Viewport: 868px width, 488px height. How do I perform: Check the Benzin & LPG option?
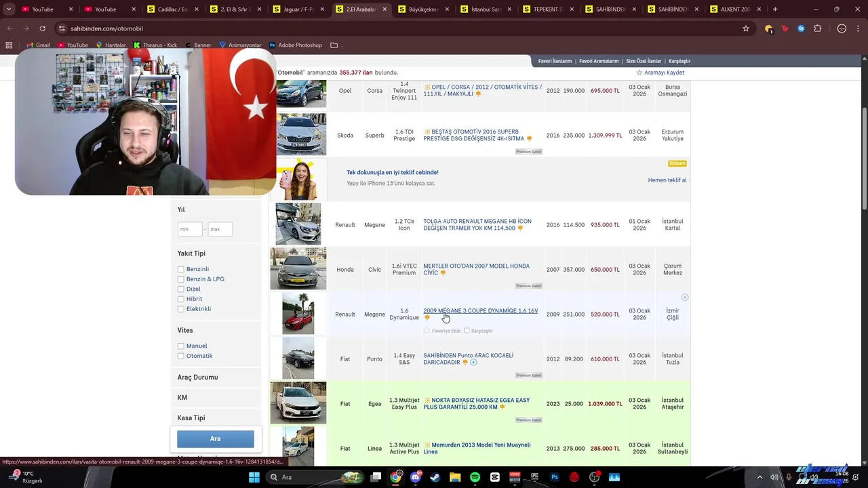click(x=181, y=279)
